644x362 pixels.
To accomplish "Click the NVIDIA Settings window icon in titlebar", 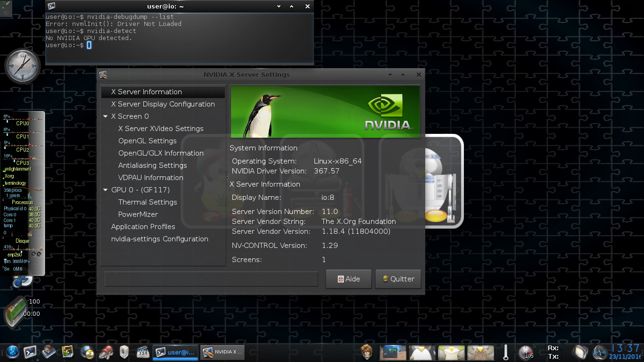I will (103, 74).
